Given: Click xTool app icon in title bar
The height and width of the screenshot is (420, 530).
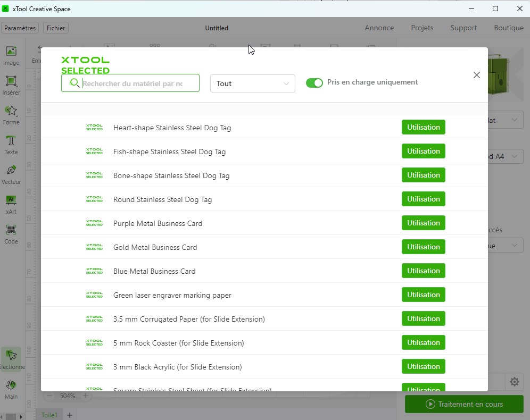Looking at the screenshot, I should [x=5, y=9].
